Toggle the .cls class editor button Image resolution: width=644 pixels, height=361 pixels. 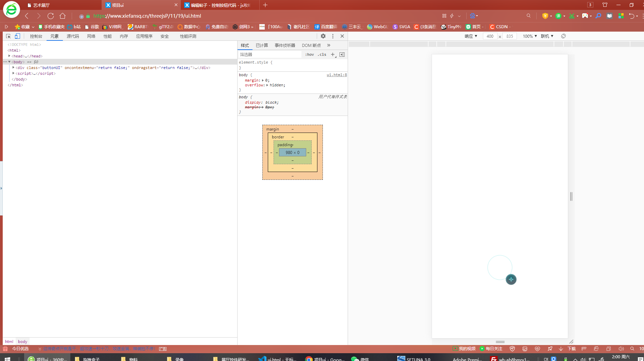[x=322, y=54]
